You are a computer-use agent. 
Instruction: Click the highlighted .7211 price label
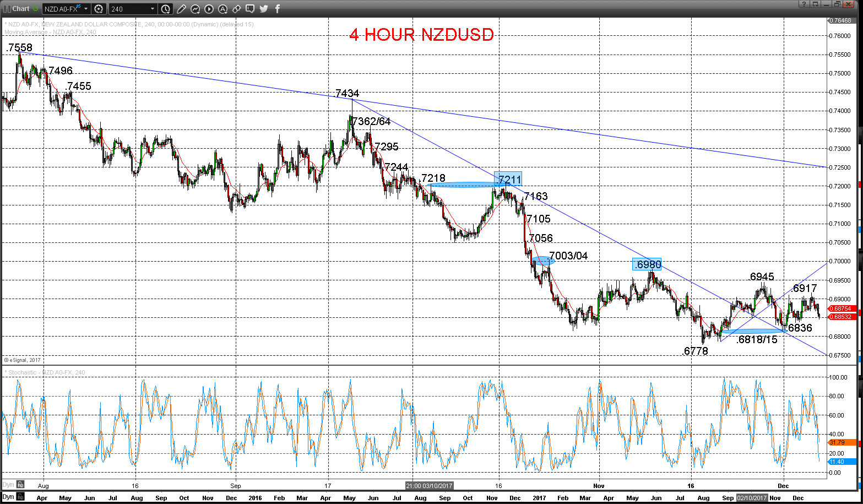pyautogui.click(x=508, y=179)
